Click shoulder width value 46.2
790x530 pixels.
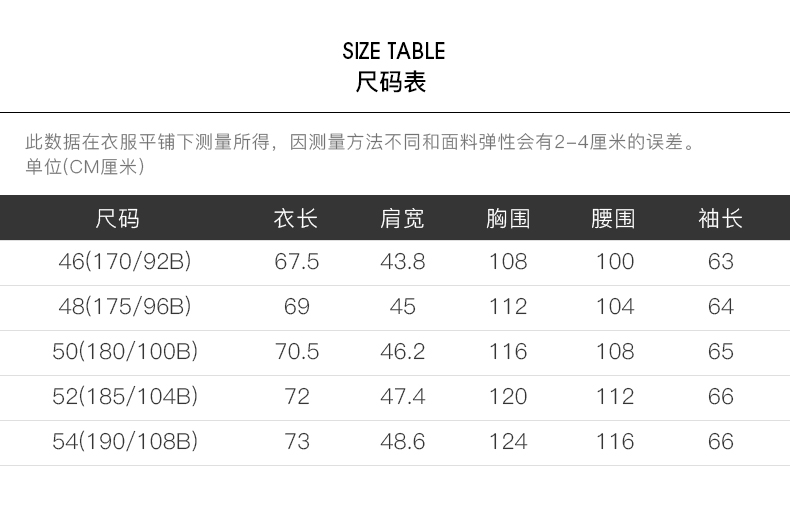pos(403,352)
